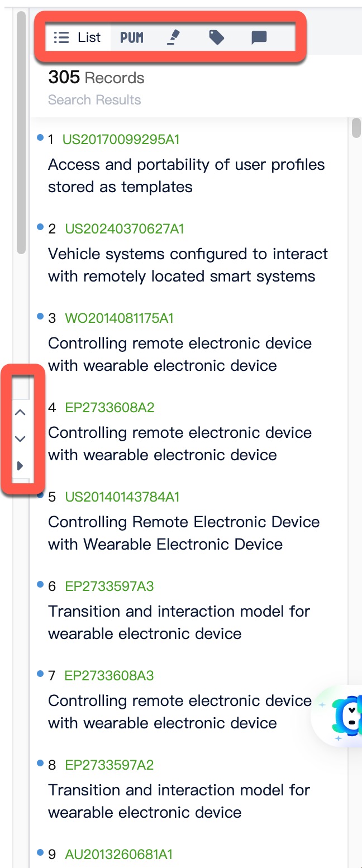This screenshot has height=868, width=362.
Task: Click the blue dot beside record 6
Action: click(x=40, y=584)
